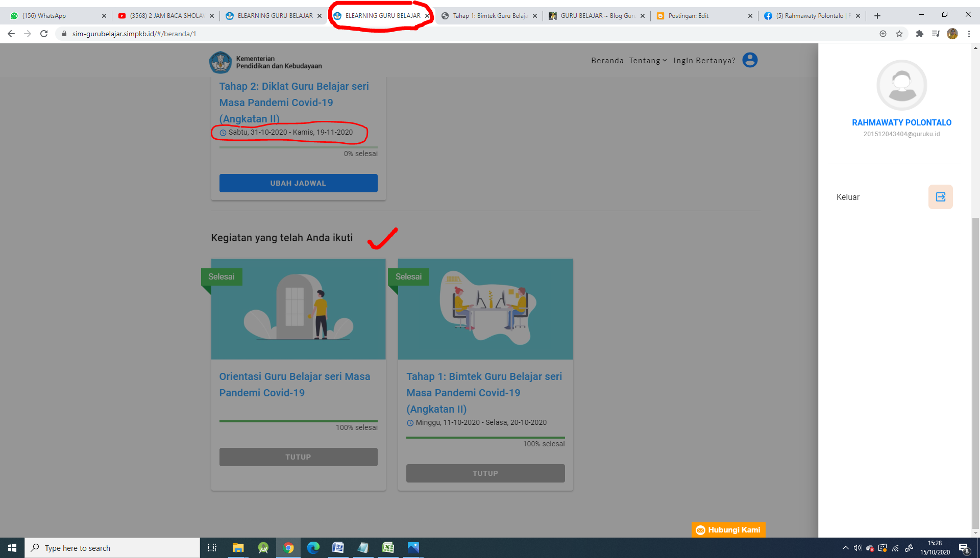Reload the page with refresh icon
This screenshot has width=980, height=558.
(44, 34)
